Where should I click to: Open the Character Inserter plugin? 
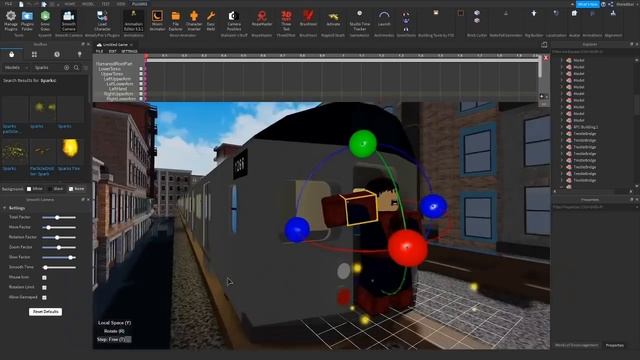tap(194, 20)
